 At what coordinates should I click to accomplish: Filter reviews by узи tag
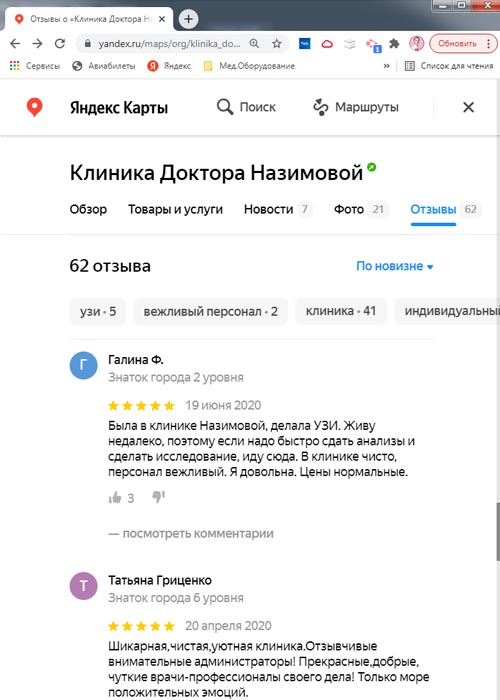point(98,311)
